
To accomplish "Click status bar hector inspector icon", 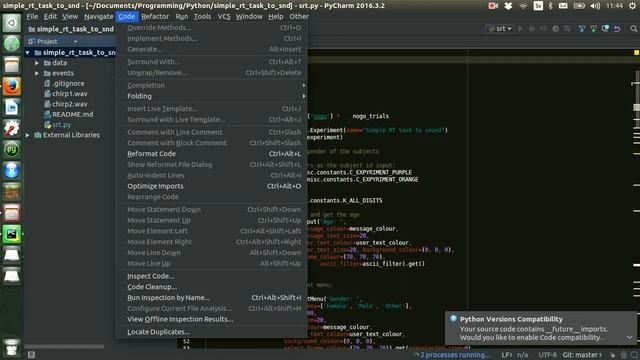I will point(624,355).
